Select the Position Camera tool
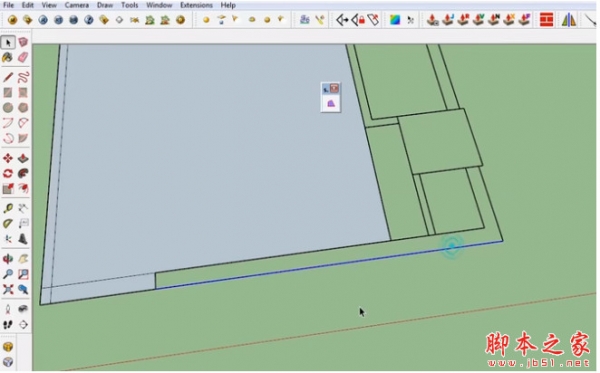600x373 pixels. [x=8, y=309]
